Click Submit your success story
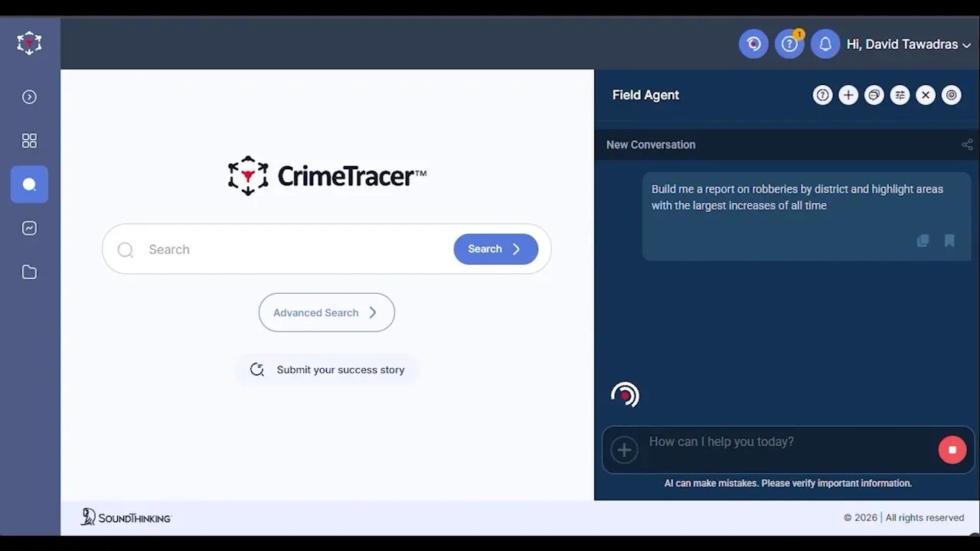The image size is (980, 551). [327, 370]
